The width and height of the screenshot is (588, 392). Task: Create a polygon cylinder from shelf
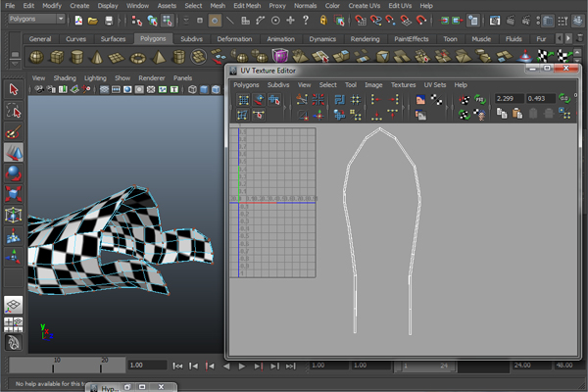click(76, 57)
